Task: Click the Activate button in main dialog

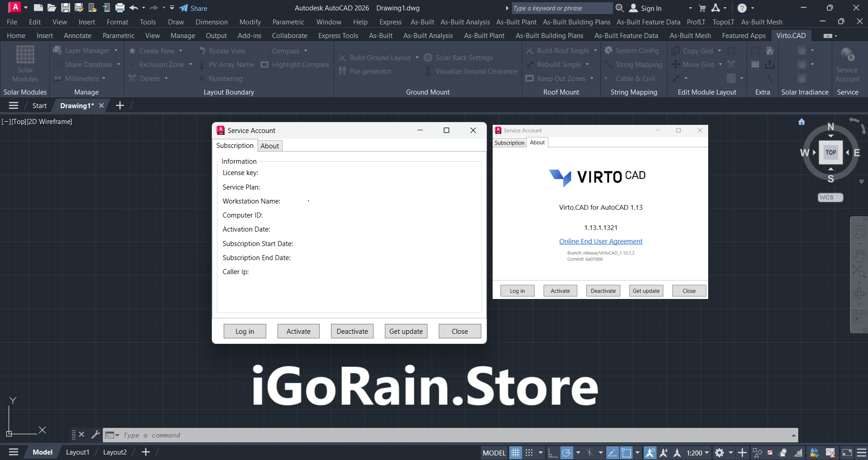Action: (298, 331)
